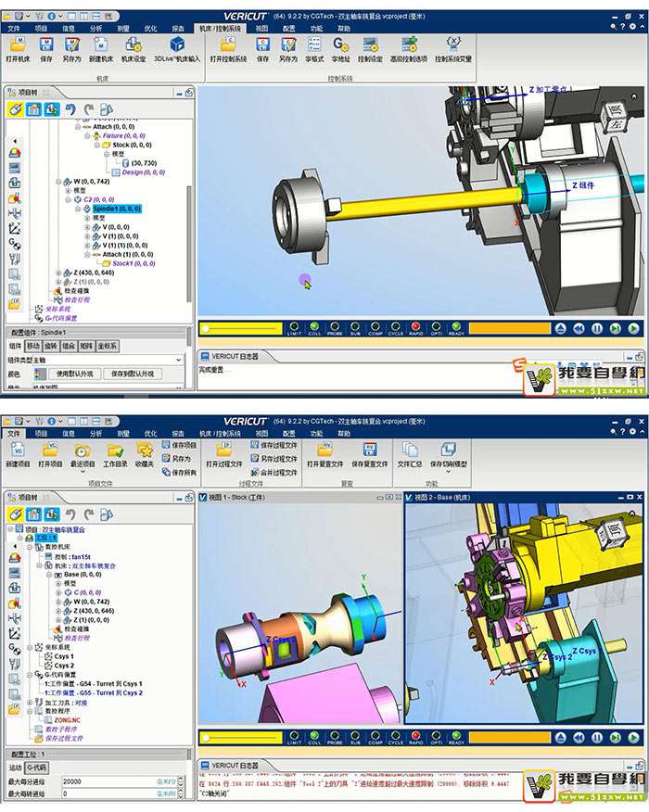649x812 pixels.
Task: Toggle LIMIT indicator in upper window status bar
Action: [x=294, y=327]
